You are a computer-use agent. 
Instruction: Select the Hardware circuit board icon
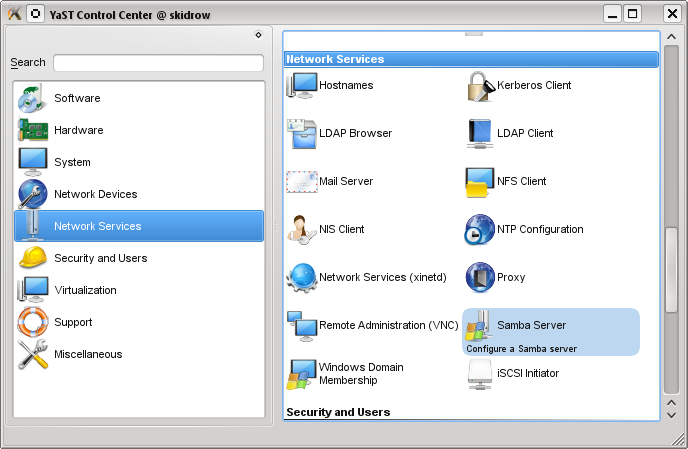[33, 130]
